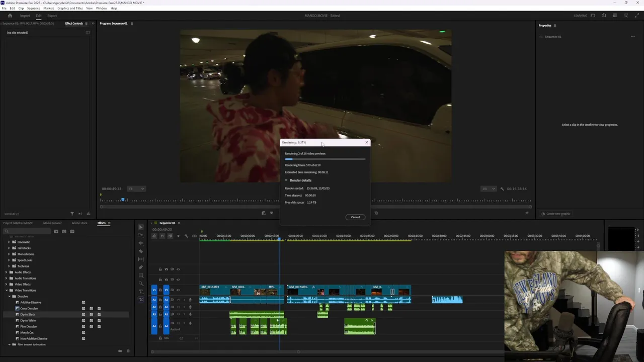The height and width of the screenshot is (362, 644).
Task: Click the voice-over record mic on track A1
Action: pos(190,300)
